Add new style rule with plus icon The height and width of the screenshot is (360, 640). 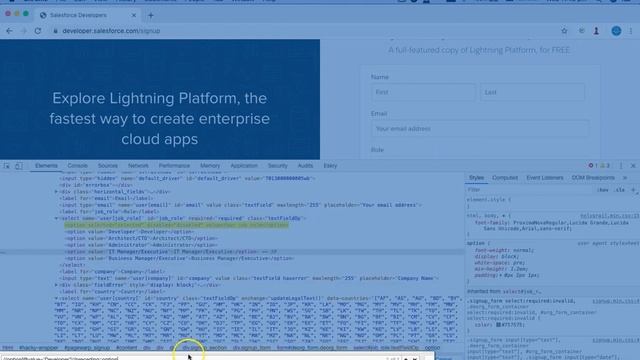[633, 190]
